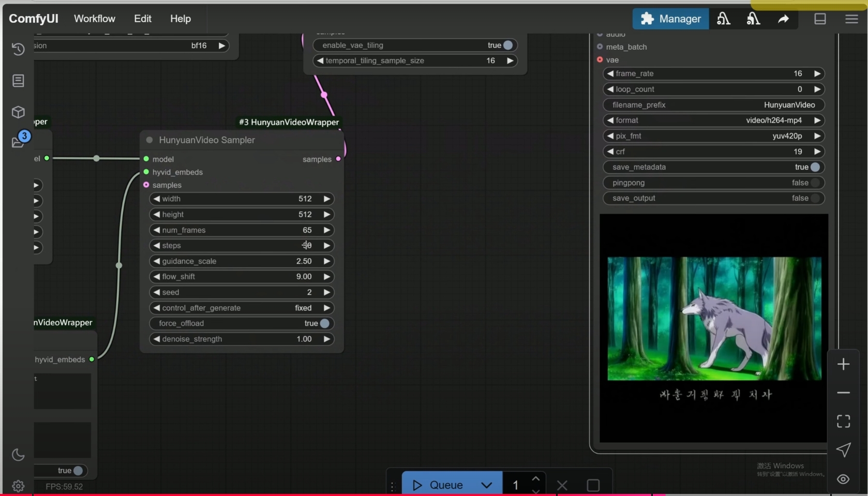Open the model library cube icon
868x496 pixels.
18,112
